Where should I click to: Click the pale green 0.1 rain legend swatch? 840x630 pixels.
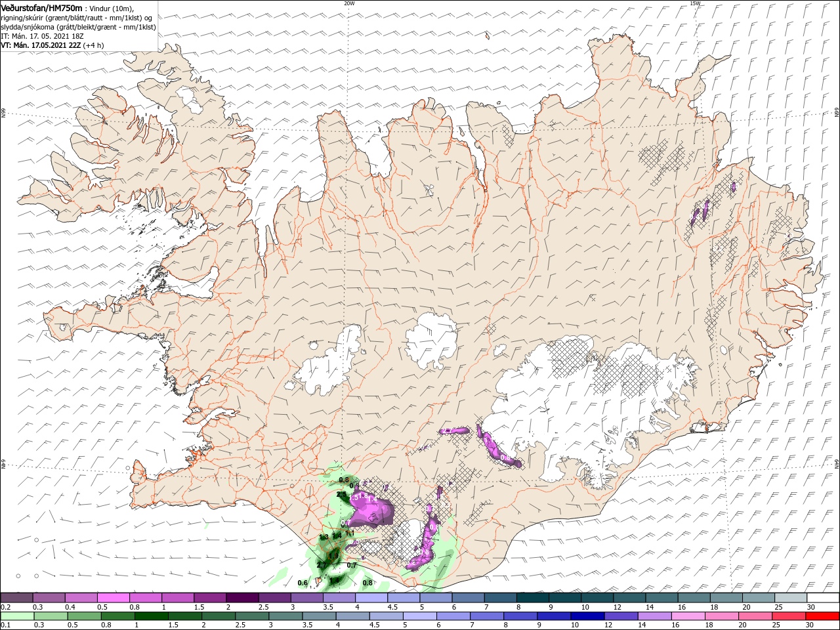16,616
